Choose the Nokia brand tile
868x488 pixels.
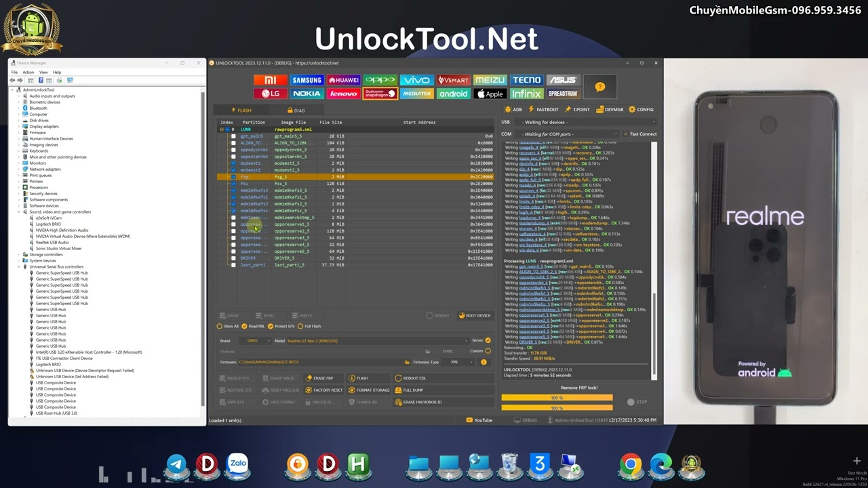click(x=307, y=94)
